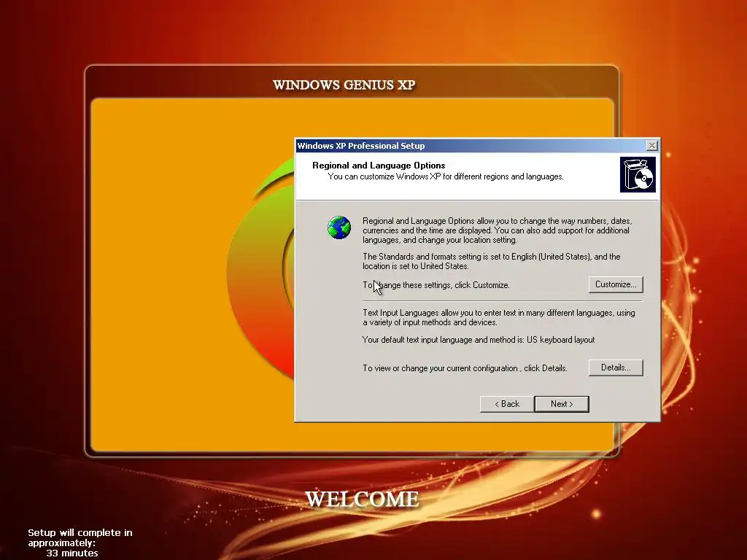Click the 33 minutes remaining text

72,553
